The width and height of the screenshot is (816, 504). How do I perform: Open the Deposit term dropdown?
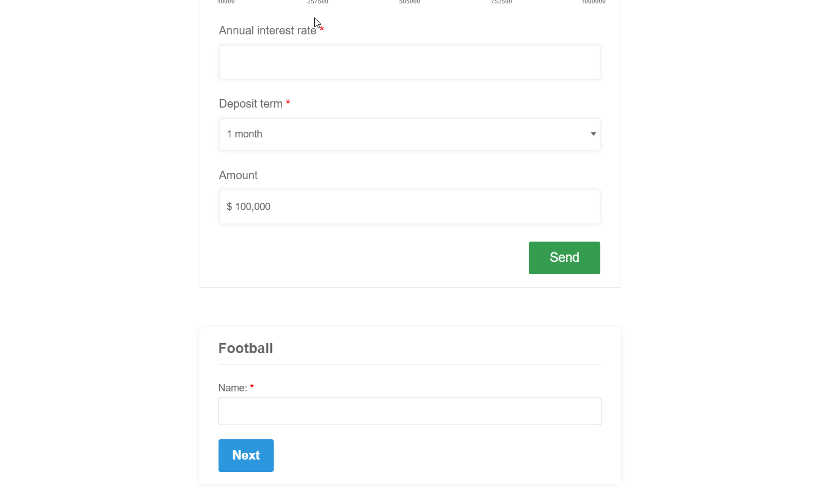409,135
